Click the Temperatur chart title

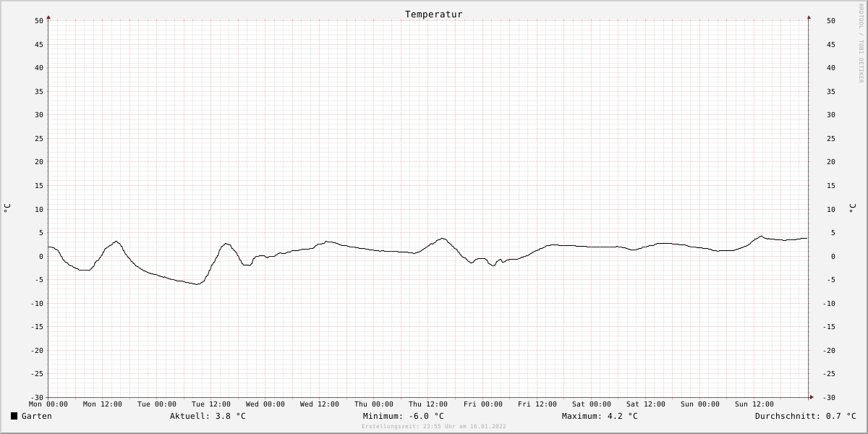[434, 14]
